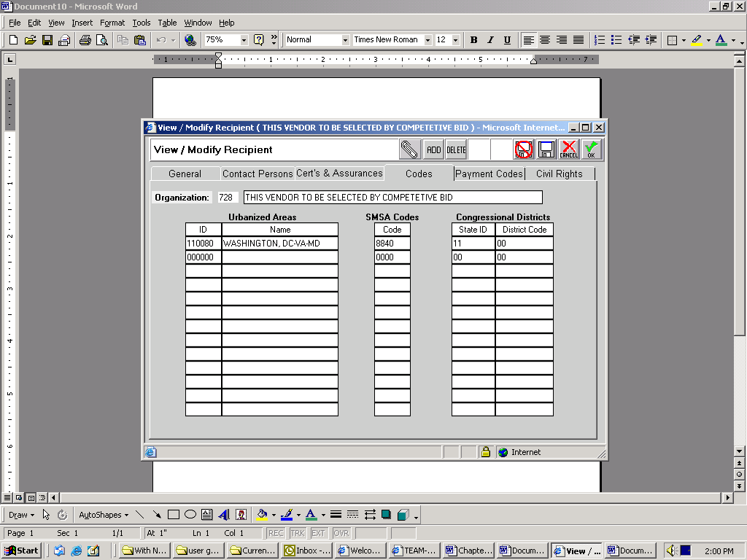Toggle Bold formatting
The width and height of the screenshot is (747, 560).
coord(473,40)
